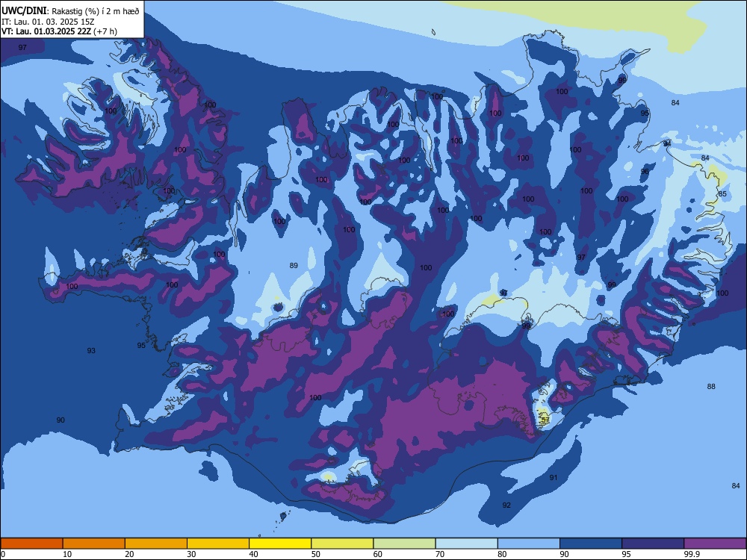747x560 pixels.
Task: Click the UWC/DINI title text
Action: 25,11
